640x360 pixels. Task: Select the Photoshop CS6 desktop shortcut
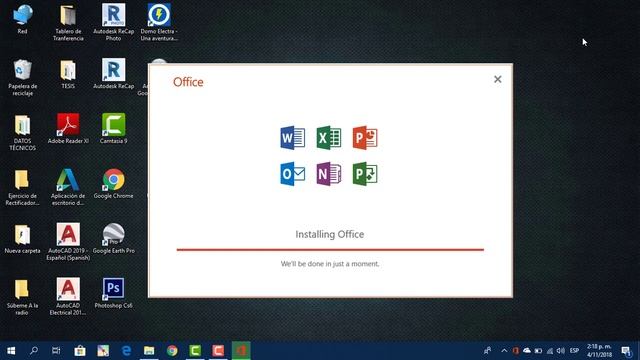113,294
